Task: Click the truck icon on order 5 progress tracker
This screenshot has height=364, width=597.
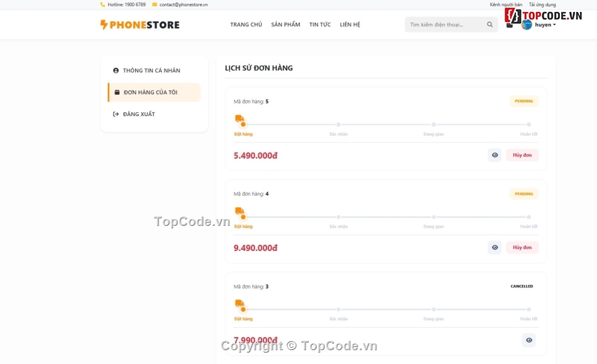Action: coord(239,118)
